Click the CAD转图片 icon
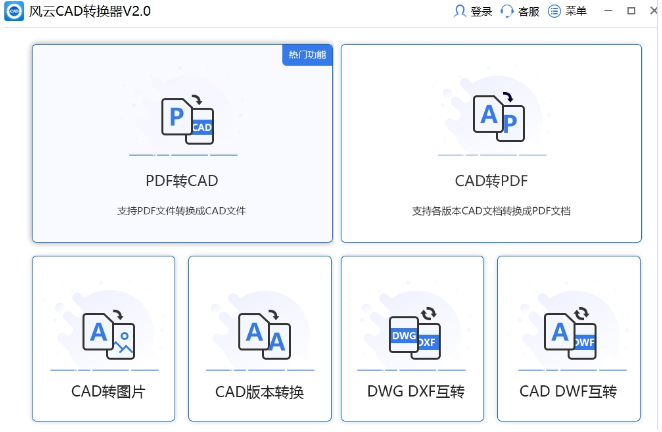The width and height of the screenshot is (662, 432). [x=109, y=336]
